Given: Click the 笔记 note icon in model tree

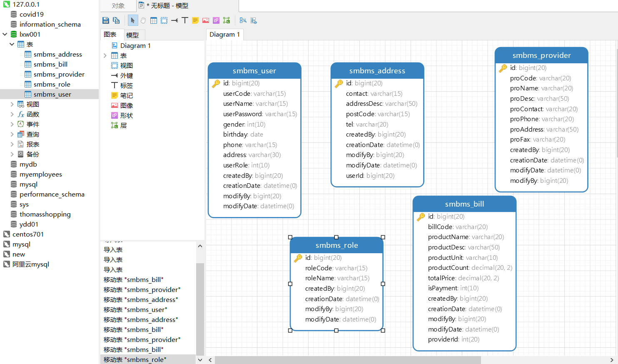Looking at the screenshot, I should [115, 95].
